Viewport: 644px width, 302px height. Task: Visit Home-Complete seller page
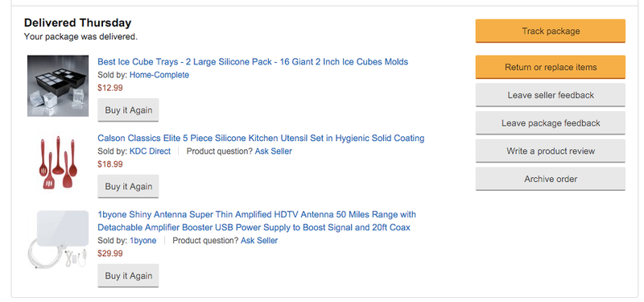click(x=159, y=75)
